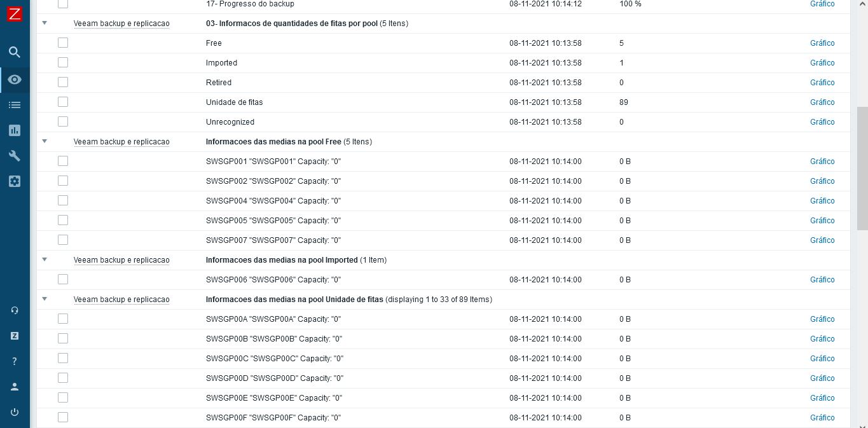Open Reports bar chart icon in sidebar
Screen dimensions: 868x428
tap(15, 130)
